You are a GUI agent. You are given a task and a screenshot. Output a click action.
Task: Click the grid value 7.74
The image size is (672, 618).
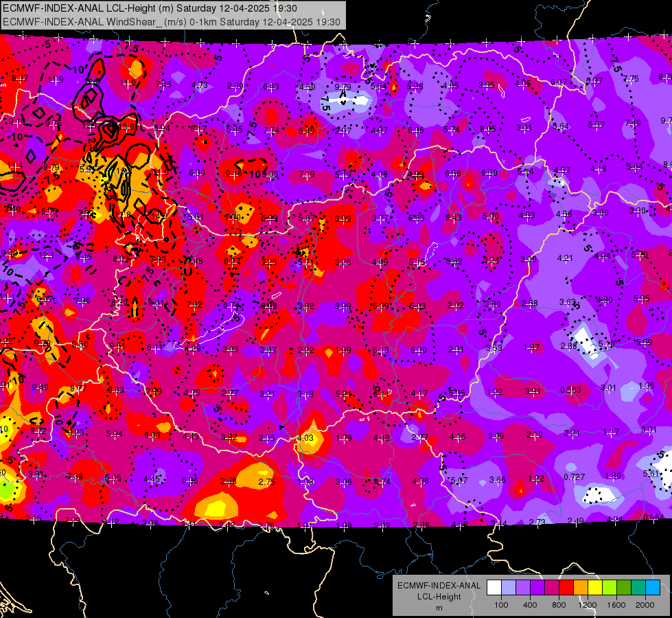272,130
